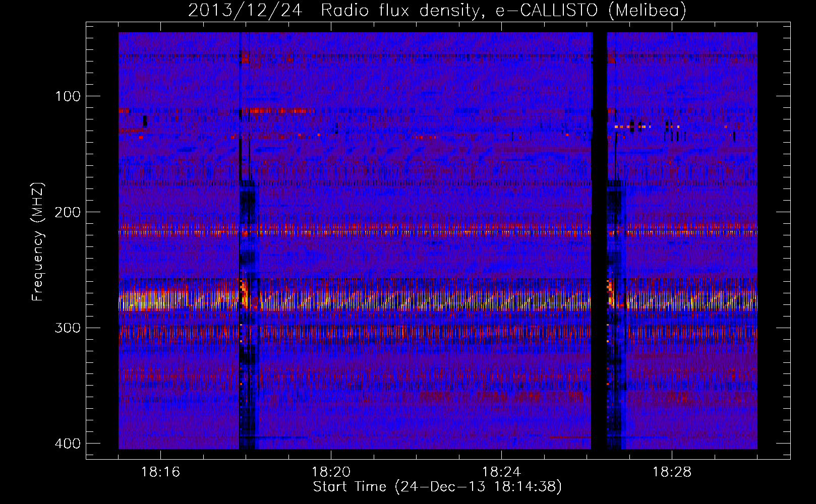Click the 18:24 time tick label
Image resolution: width=816 pixels, height=504 pixels.
501,472
